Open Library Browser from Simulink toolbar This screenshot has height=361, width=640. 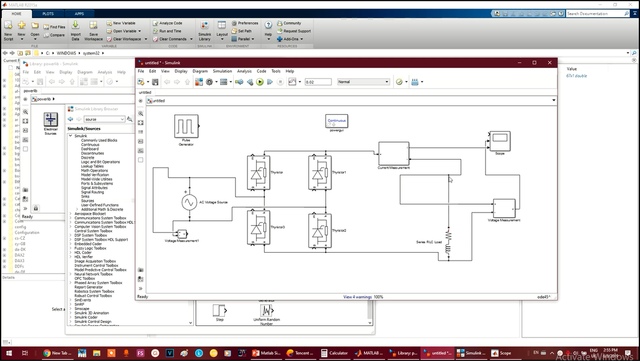tap(199, 82)
